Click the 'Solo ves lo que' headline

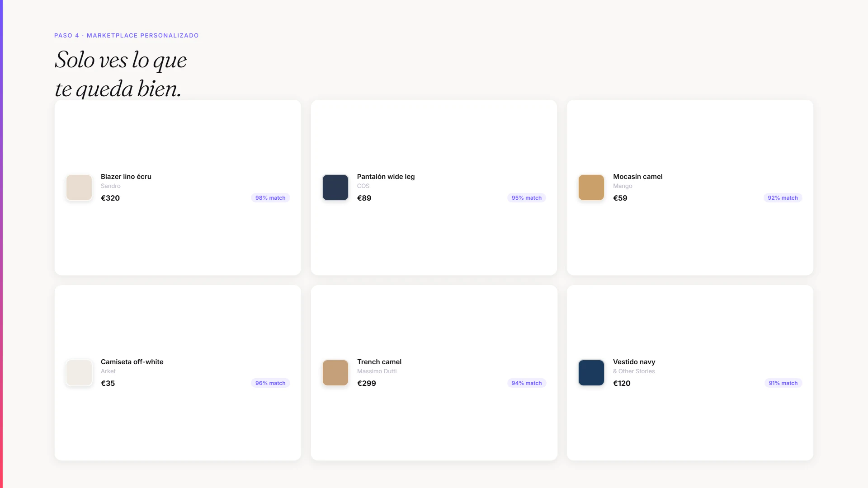[x=121, y=60]
